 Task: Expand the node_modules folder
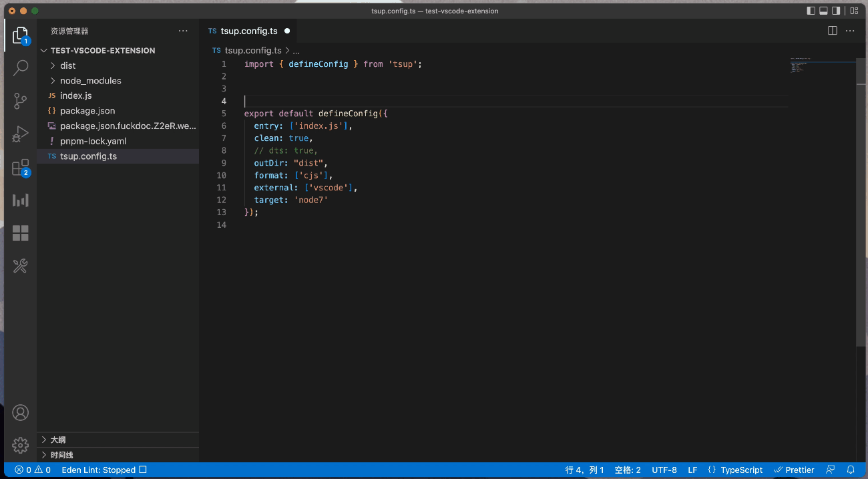click(118, 81)
